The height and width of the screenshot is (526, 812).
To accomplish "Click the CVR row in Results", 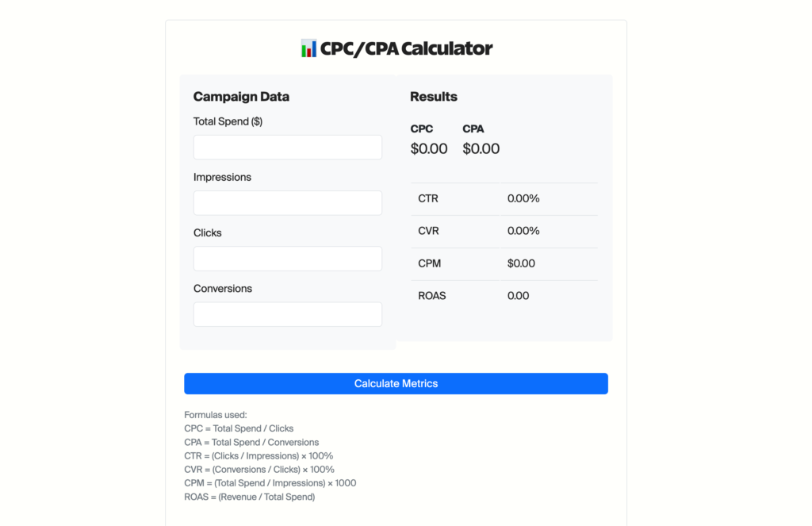I will tap(504, 231).
